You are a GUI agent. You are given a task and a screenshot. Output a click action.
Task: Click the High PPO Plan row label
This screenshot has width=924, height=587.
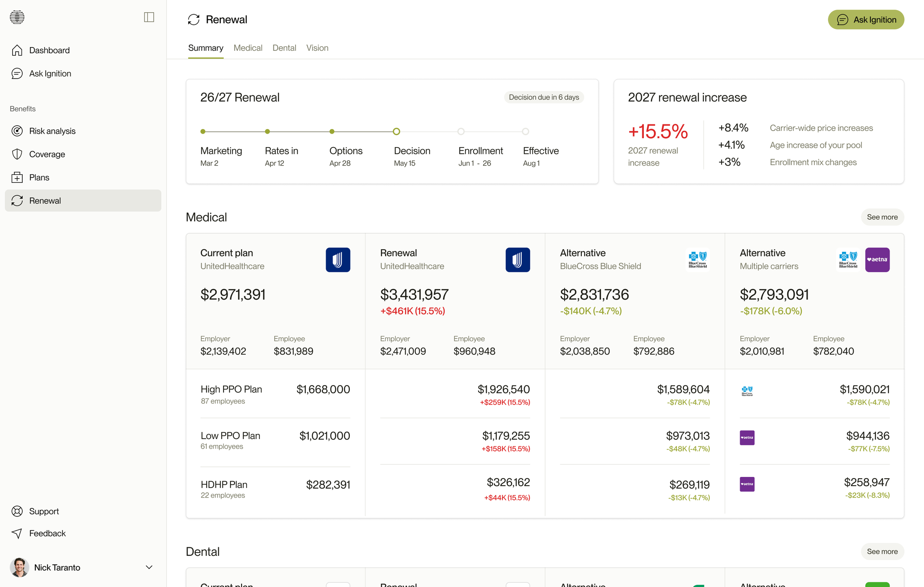tap(231, 390)
